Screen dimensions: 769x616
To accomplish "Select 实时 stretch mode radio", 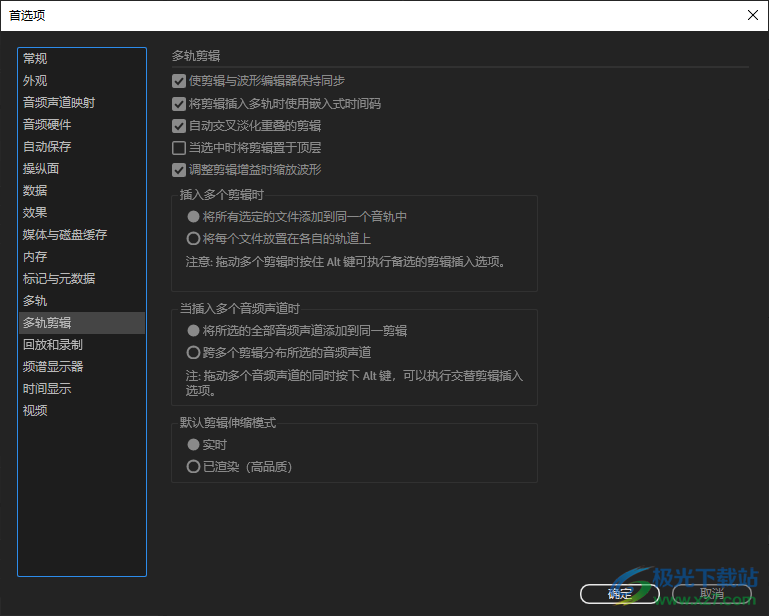I will click(x=193, y=444).
